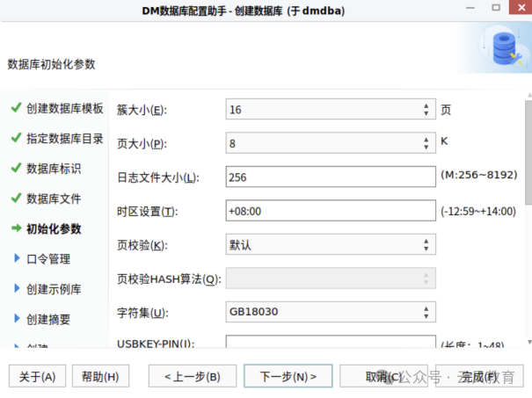The height and width of the screenshot is (398, 532).
Task: Click the 页大小(P) label
Action: [142, 144]
